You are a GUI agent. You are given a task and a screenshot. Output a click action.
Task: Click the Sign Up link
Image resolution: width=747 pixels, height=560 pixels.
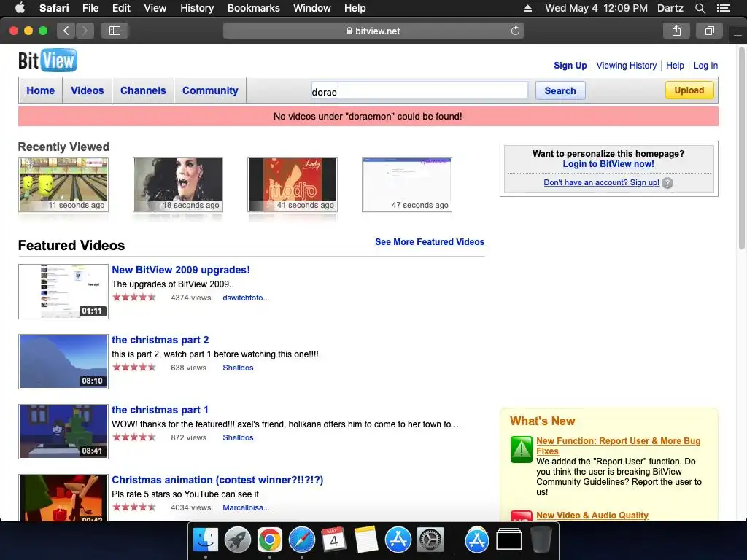pos(570,66)
